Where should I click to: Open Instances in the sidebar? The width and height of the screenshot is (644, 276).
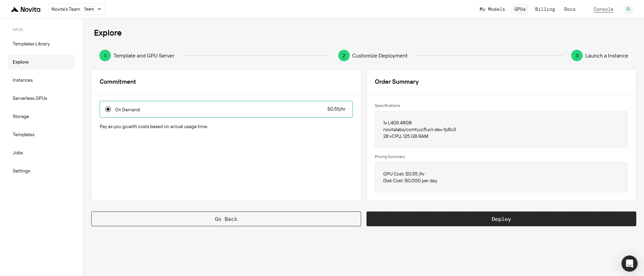tap(41, 80)
